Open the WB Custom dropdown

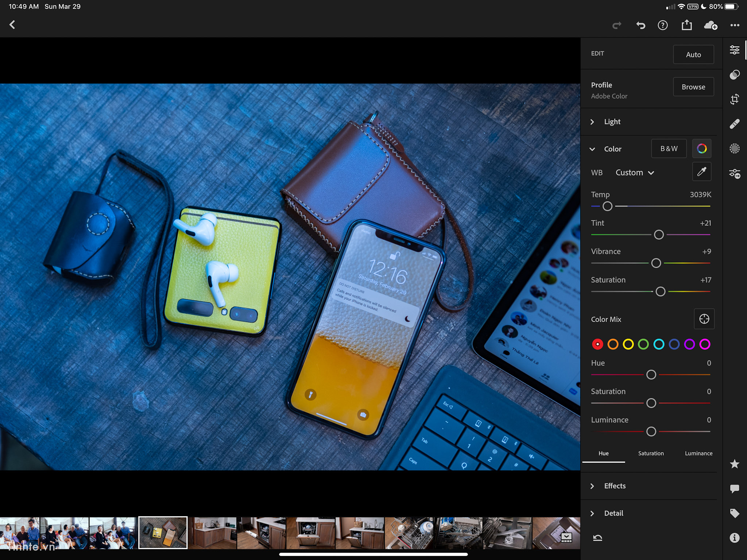click(x=635, y=173)
